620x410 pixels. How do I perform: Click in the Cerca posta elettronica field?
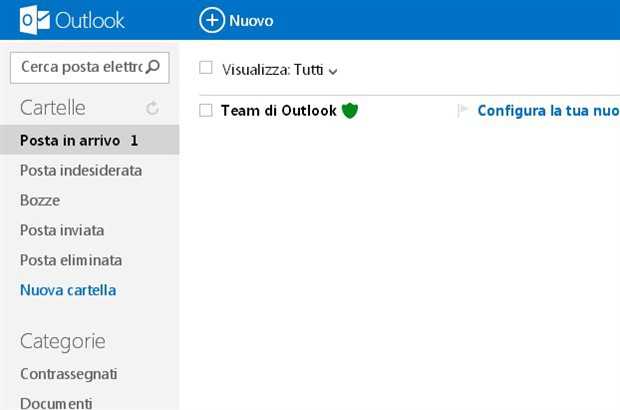(x=78, y=67)
